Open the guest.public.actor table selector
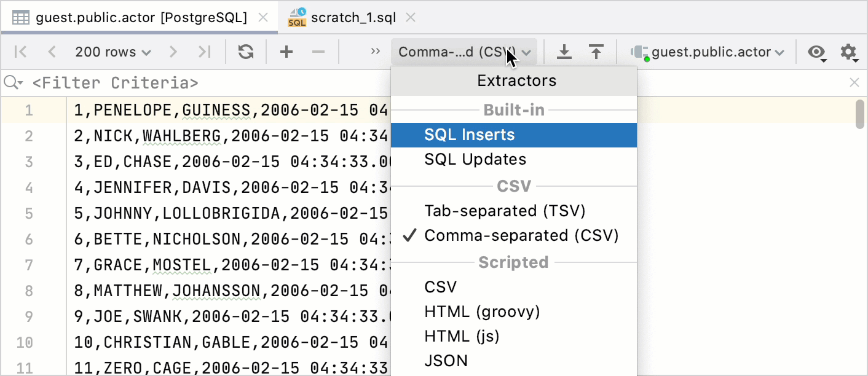 pos(708,52)
